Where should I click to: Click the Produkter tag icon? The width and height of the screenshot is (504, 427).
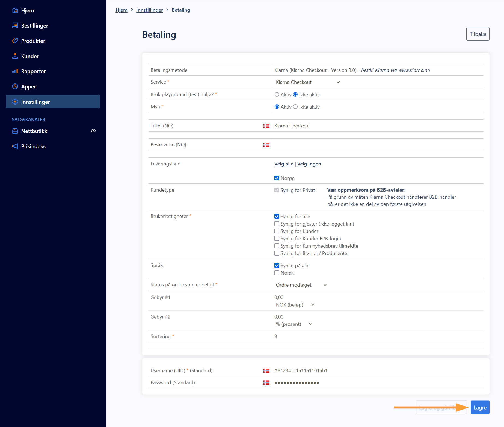[15, 41]
